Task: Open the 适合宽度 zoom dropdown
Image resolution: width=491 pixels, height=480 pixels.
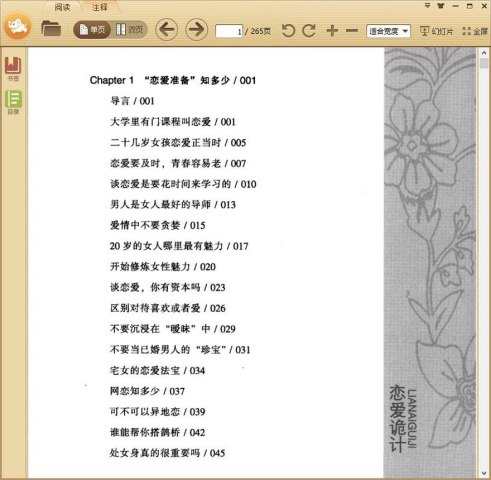Action: click(388, 31)
